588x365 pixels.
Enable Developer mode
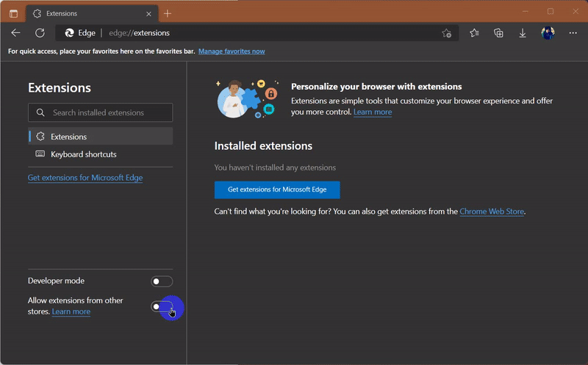point(162,281)
